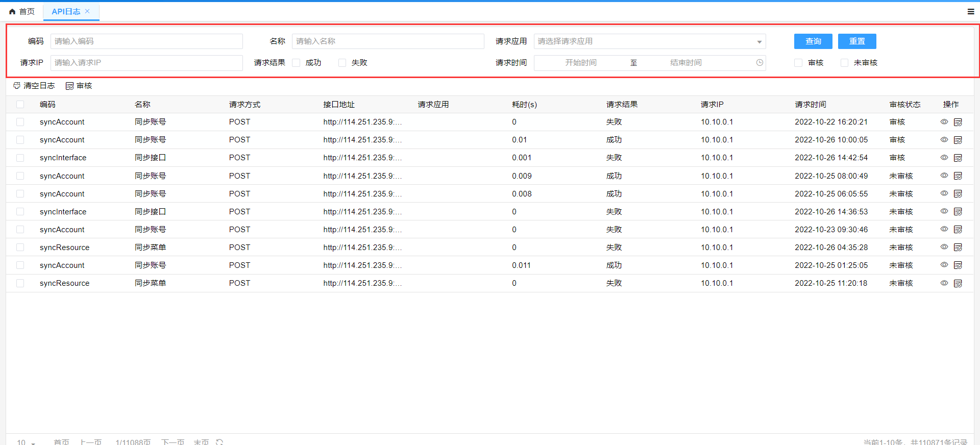Click the 0.008 elapsed time cell

(522, 194)
